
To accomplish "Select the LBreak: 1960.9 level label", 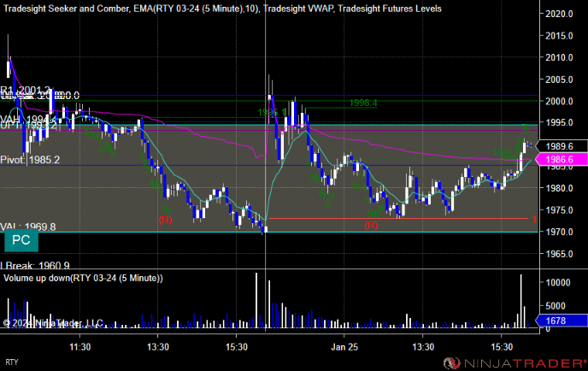I will 35,266.
